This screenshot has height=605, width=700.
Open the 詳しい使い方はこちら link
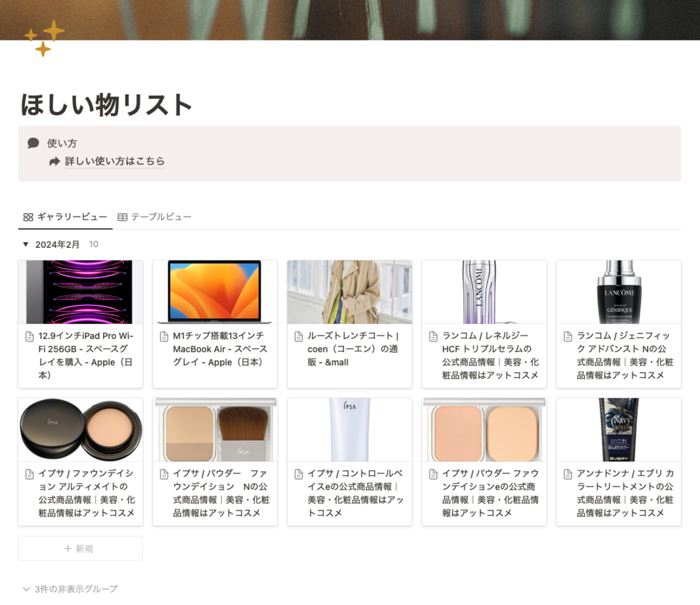click(115, 161)
